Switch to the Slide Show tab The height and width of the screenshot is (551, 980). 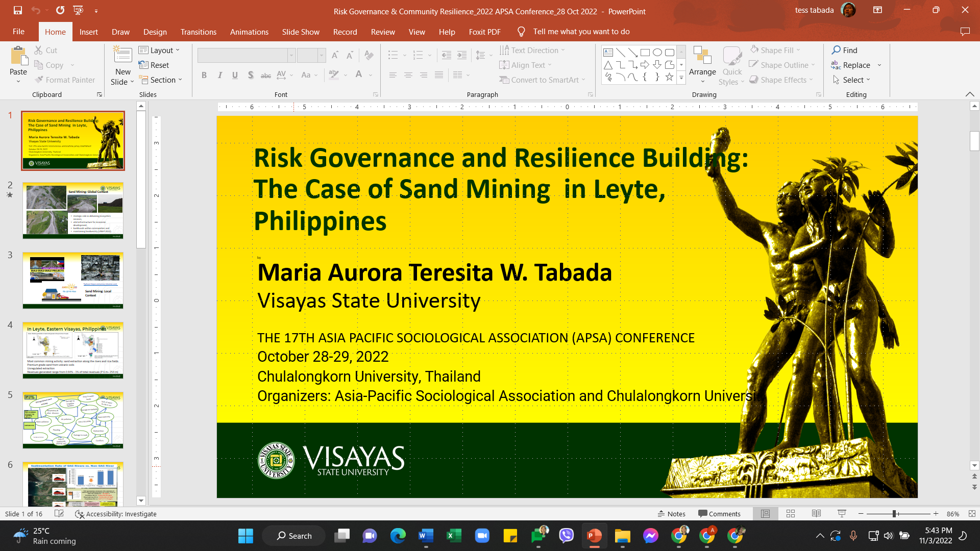pos(301,32)
